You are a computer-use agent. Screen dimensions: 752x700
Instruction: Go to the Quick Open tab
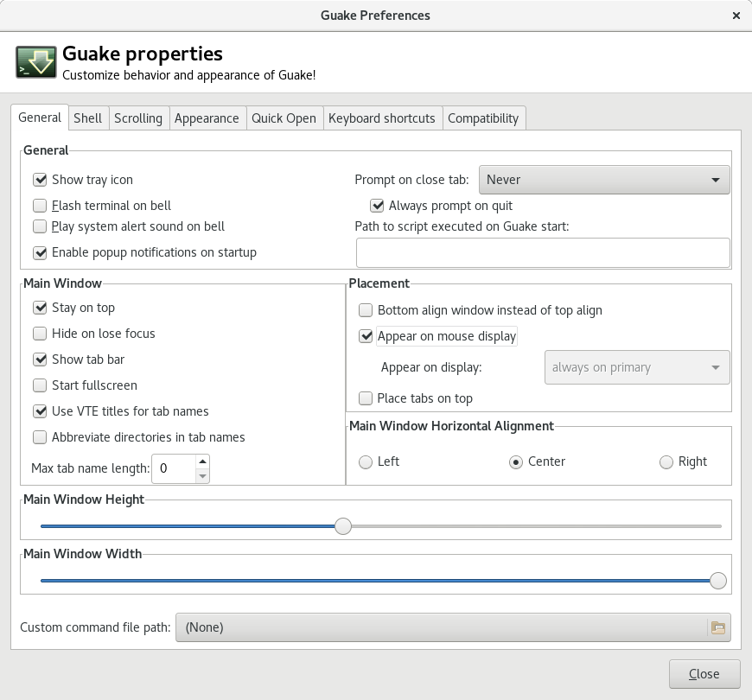click(x=284, y=118)
